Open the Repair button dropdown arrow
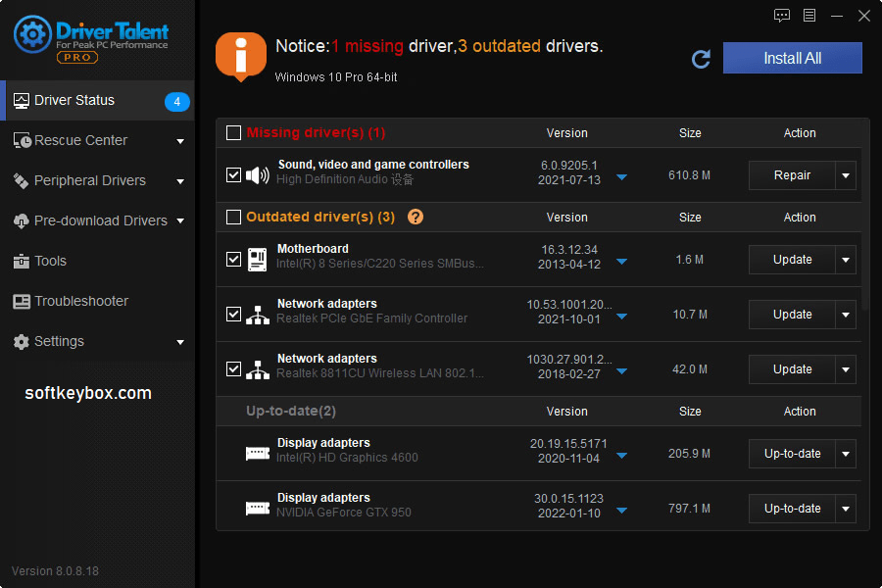 point(845,174)
